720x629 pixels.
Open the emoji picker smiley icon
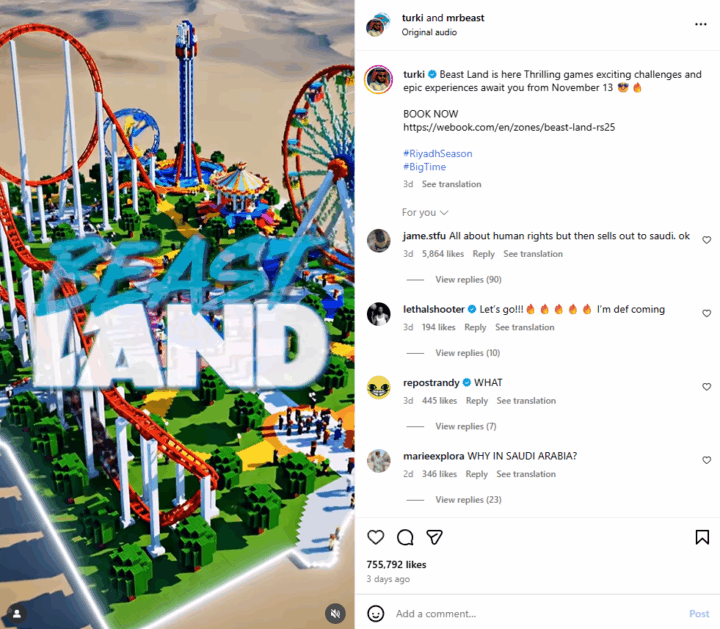click(376, 613)
